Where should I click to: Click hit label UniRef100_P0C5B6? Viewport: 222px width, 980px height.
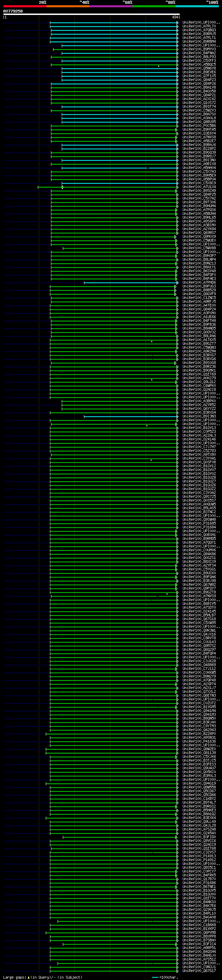[199, 125]
